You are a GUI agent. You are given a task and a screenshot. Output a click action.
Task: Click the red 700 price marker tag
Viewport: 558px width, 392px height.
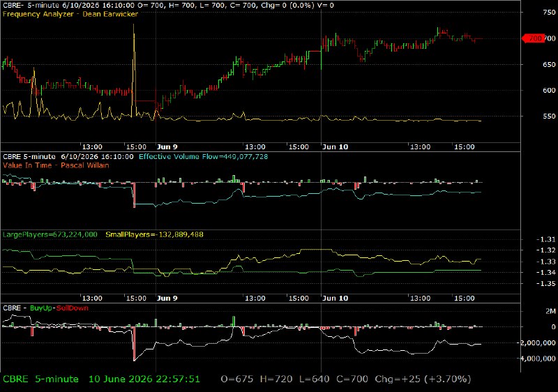(x=533, y=38)
